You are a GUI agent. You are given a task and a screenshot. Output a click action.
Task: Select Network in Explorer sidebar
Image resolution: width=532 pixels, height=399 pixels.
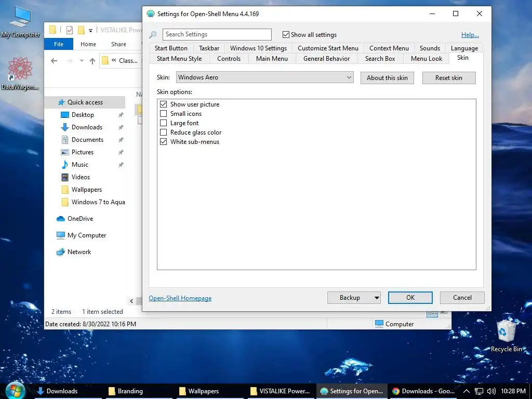point(79,252)
